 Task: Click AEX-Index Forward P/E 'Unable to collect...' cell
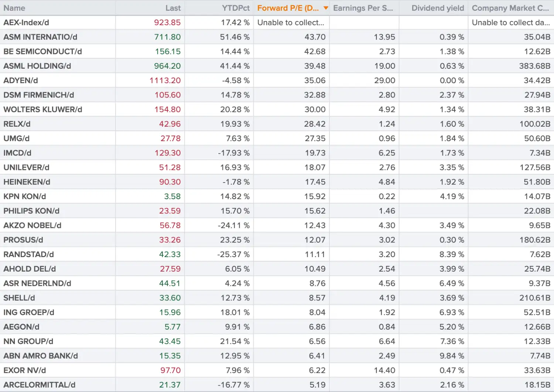tap(291, 23)
